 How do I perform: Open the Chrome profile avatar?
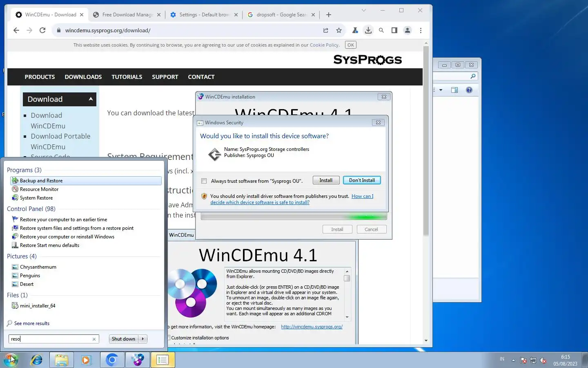408,30
